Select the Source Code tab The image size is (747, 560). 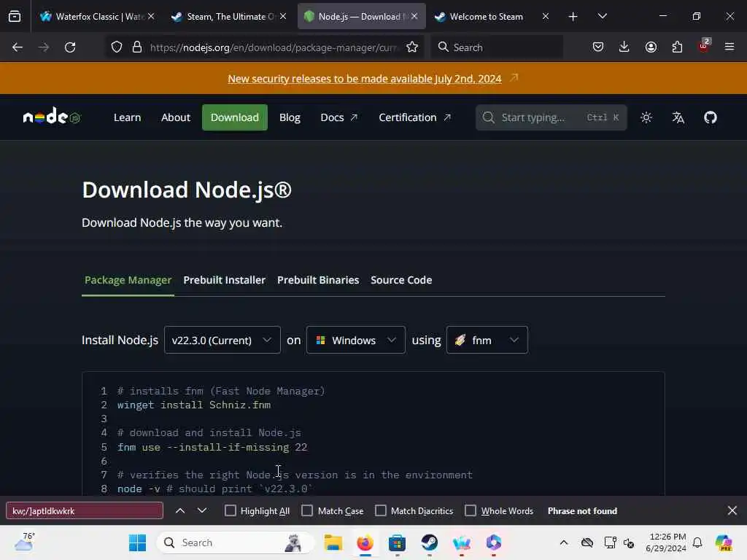(x=401, y=280)
